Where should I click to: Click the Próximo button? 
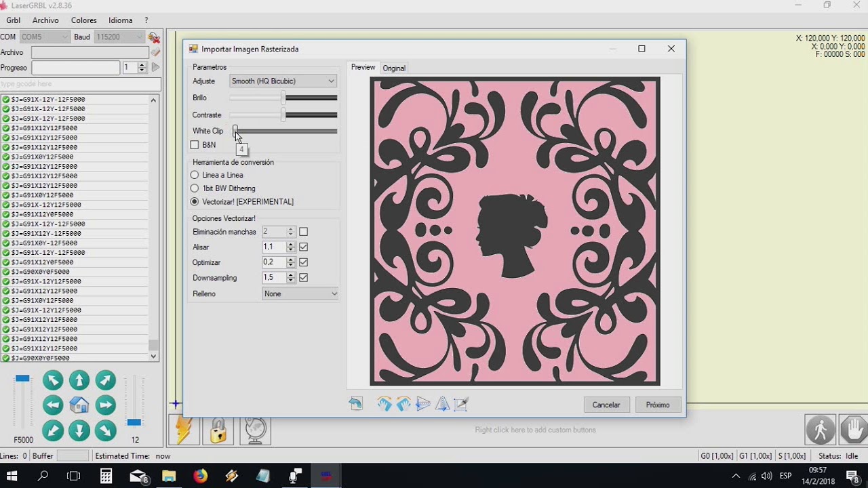coord(658,405)
